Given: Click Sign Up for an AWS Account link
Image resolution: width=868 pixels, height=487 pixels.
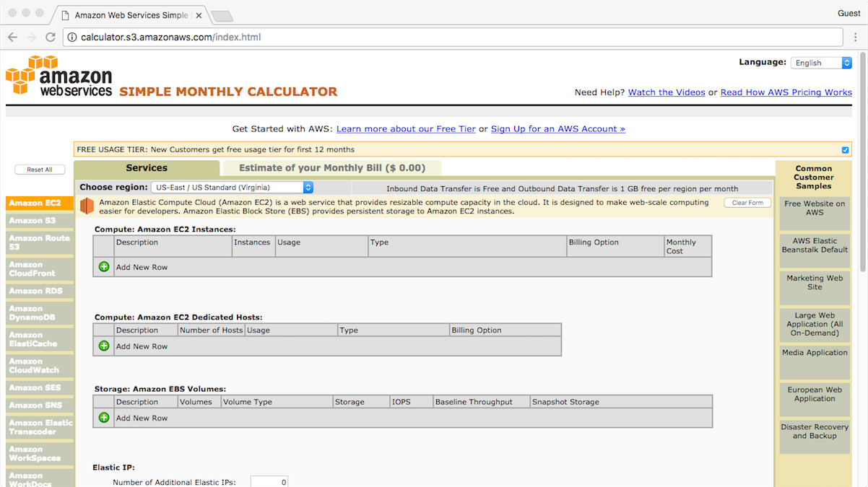Looking at the screenshot, I should 558,129.
